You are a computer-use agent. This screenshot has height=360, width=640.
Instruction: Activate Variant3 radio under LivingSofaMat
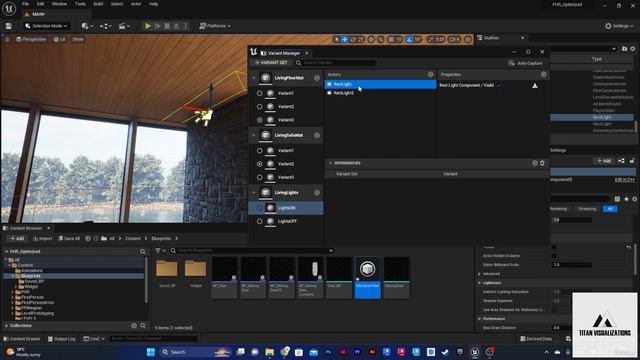(260, 177)
